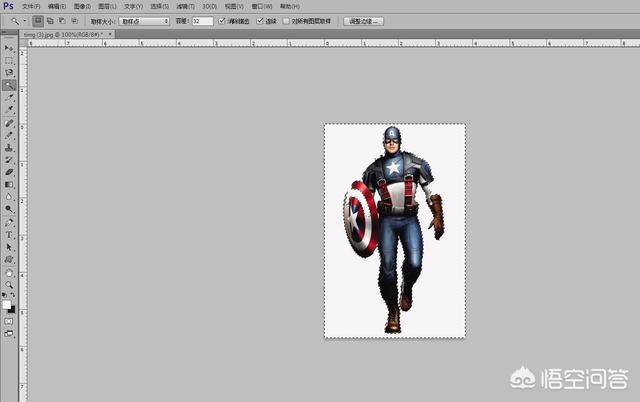The image size is (640, 402).
Task: Swap foreground and background colors
Action: pyautogui.click(x=13, y=295)
